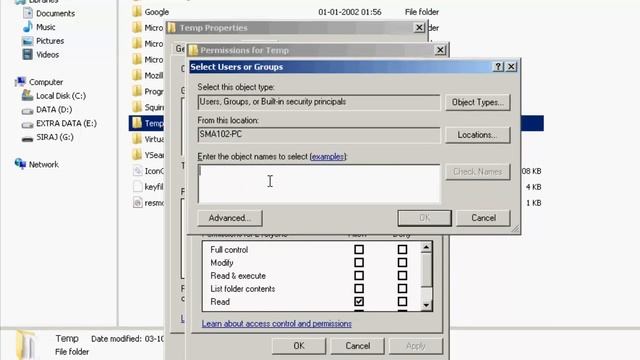Click the 4 KB file size cell

533,187
